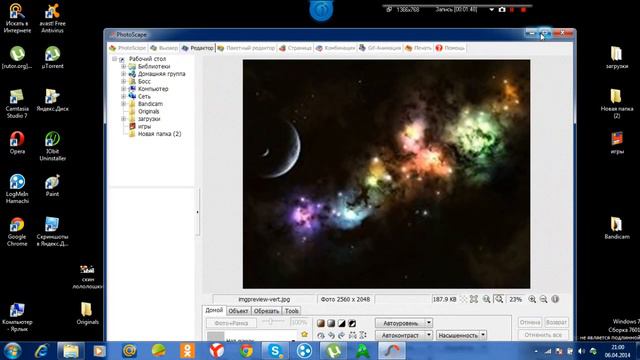Switch to the Tools editor tab
The height and width of the screenshot is (360, 640).
coord(291,311)
